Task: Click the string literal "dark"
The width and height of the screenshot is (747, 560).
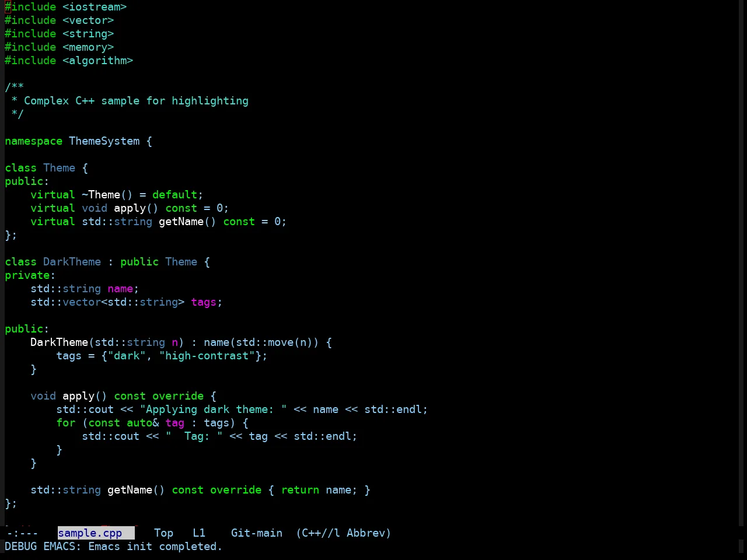Action: (127, 356)
